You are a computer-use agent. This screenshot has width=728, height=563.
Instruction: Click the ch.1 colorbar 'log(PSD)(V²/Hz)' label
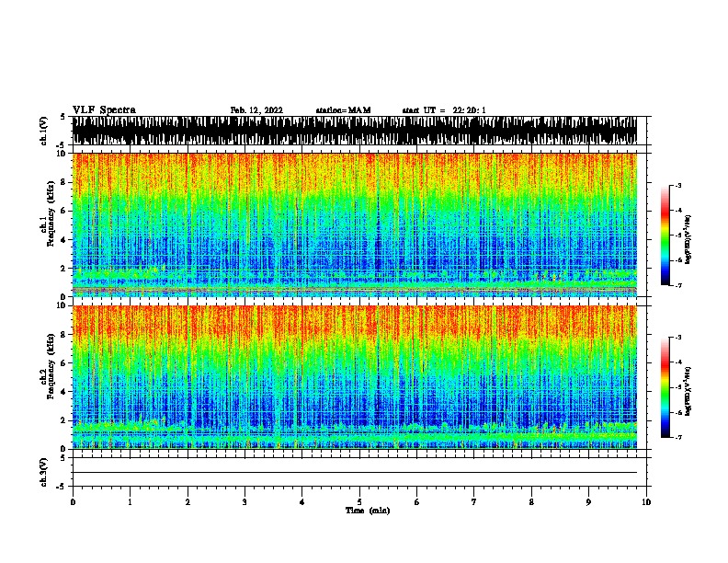click(x=688, y=239)
